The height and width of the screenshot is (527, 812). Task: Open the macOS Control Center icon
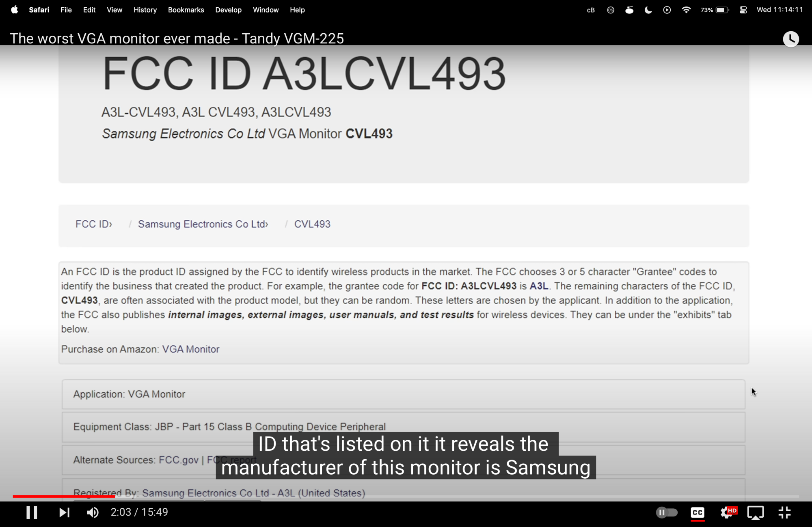(743, 10)
